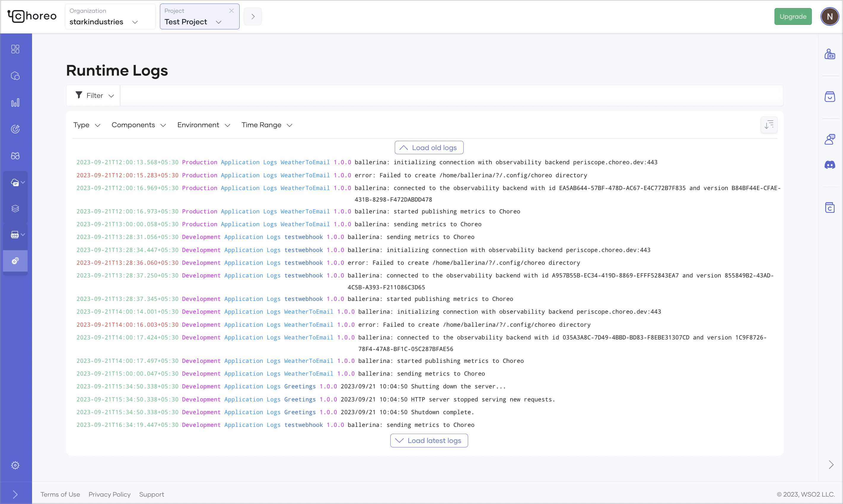Clear the Test Project selection with X
Screen dimensions: 843x504
click(231, 11)
